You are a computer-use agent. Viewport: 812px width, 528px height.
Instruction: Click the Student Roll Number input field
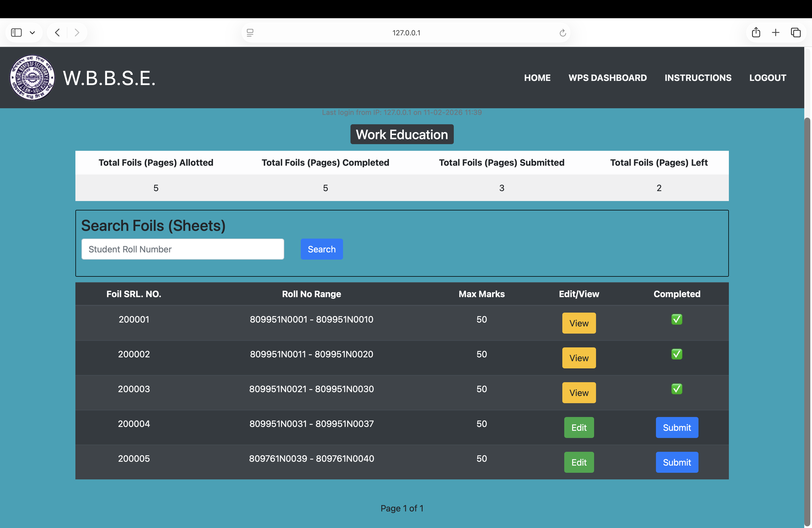(183, 249)
